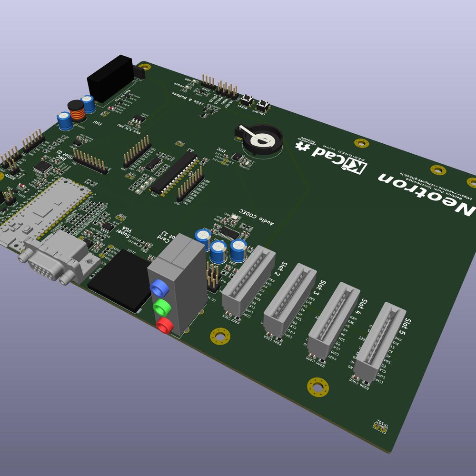Image resolution: width=476 pixels, height=476 pixels.
Task: Click the "Neotron" silkscreen title
Action: 426,194
